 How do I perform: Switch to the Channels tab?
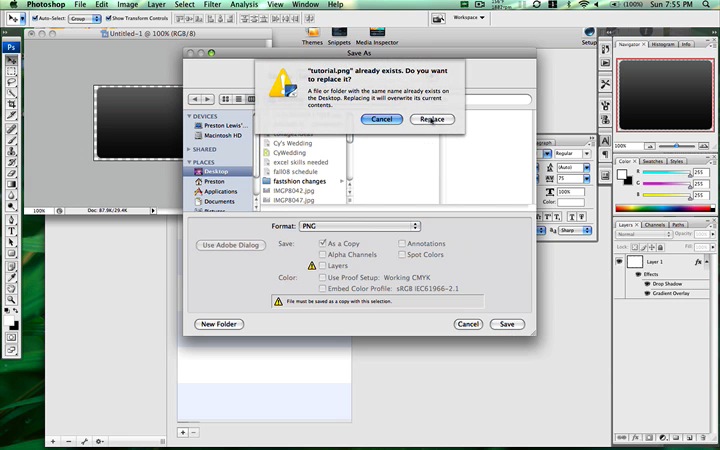point(655,225)
